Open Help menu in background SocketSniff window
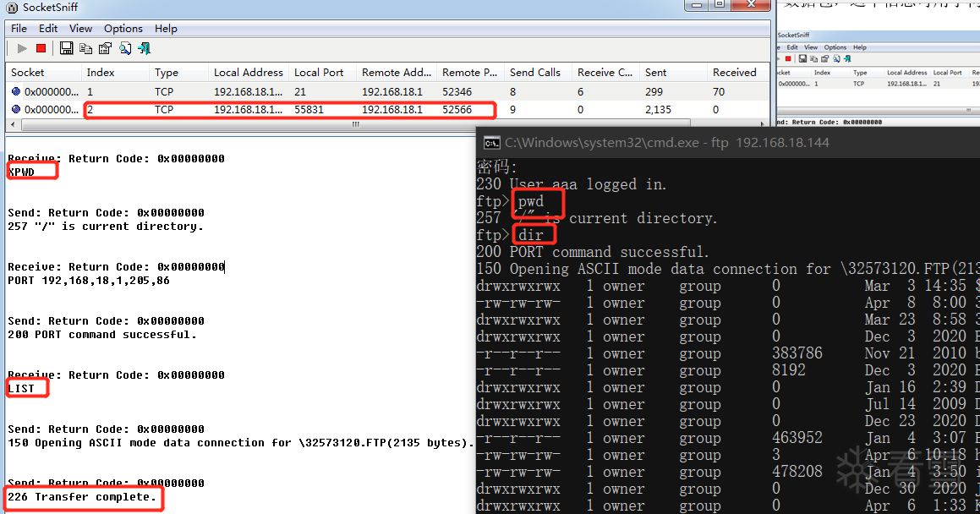This screenshot has height=514, width=980. pyautogui.click(x=860, y=47)
